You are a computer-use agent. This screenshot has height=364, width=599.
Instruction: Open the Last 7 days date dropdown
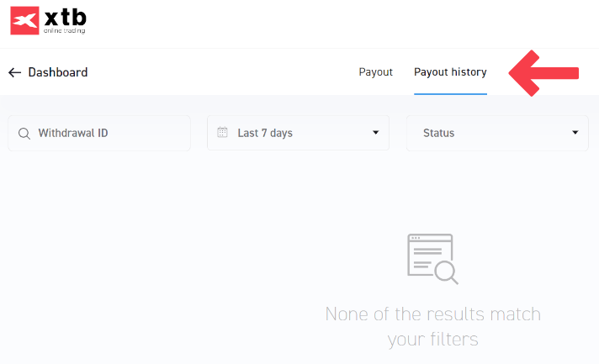pyautogui.click(x=298, y=133)
